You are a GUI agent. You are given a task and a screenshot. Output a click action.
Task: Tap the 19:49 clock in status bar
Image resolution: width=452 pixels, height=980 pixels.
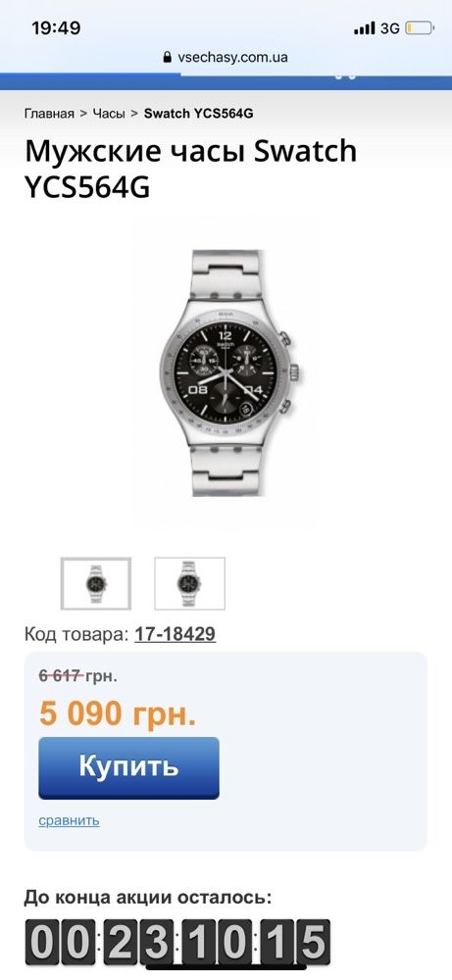(56, 28)
